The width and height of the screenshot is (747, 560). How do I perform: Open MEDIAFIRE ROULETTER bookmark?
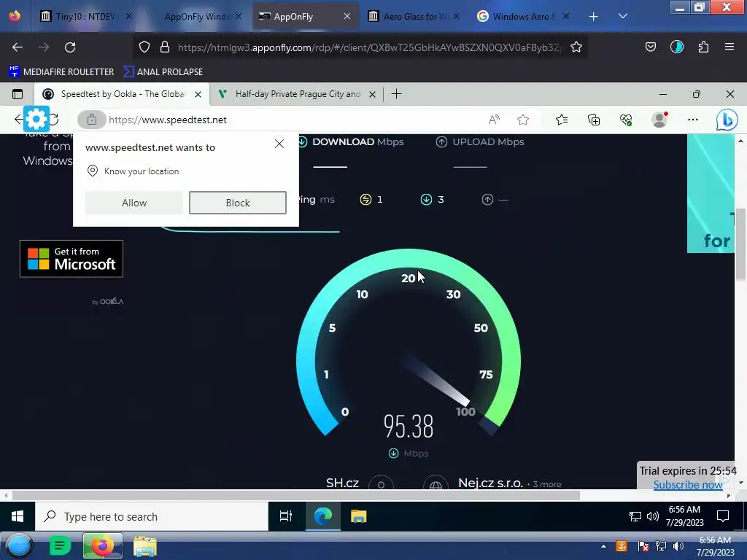61,72
